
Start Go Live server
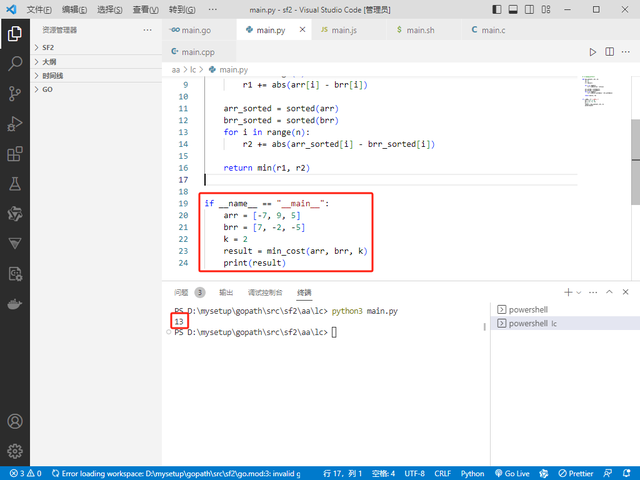tap(512, 473)
